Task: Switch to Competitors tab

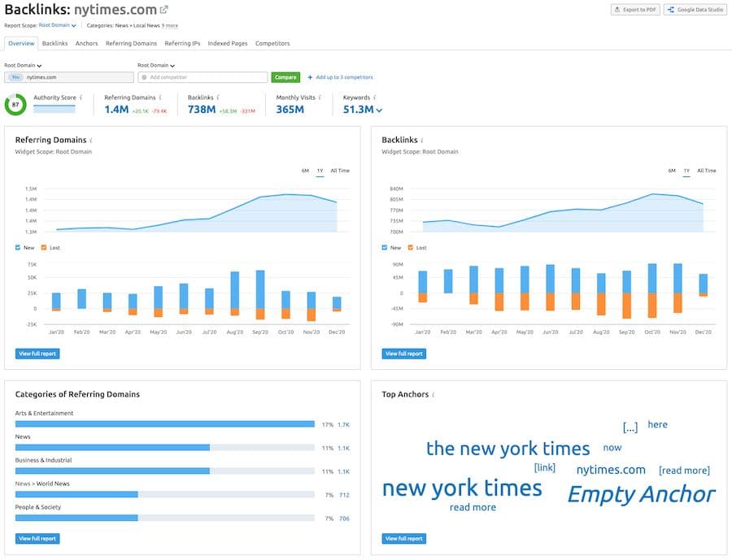Action: click(x=272, y=43)
